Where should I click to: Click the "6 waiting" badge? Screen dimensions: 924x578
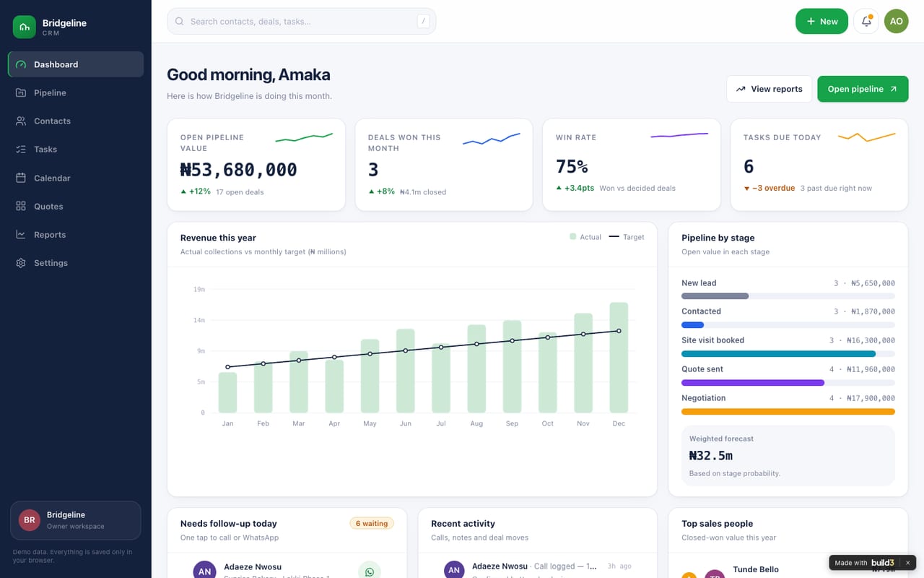point(372,523)
